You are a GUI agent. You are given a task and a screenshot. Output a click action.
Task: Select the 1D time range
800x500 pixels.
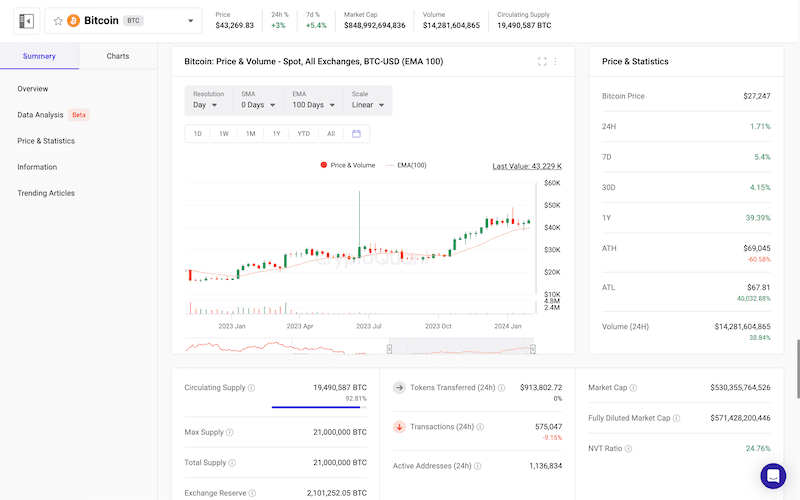click(197, 134)
